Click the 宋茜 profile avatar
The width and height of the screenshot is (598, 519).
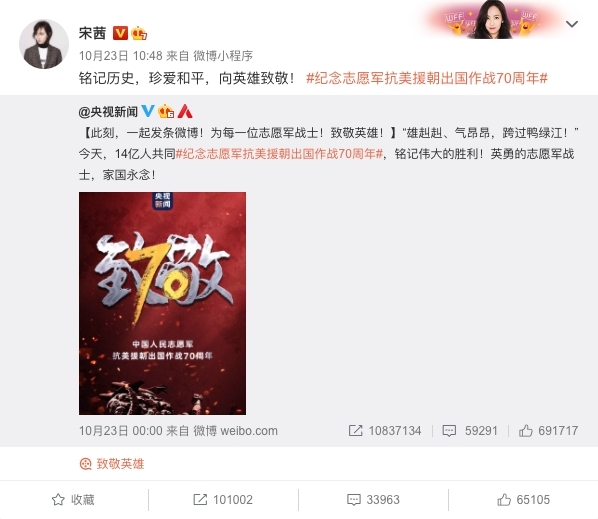[44, 44]
